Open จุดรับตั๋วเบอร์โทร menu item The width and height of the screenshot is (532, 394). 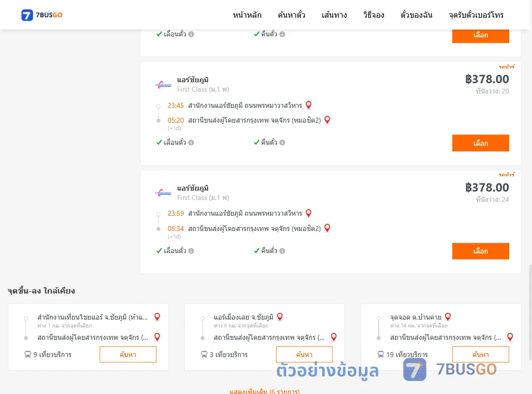[476, 15]
